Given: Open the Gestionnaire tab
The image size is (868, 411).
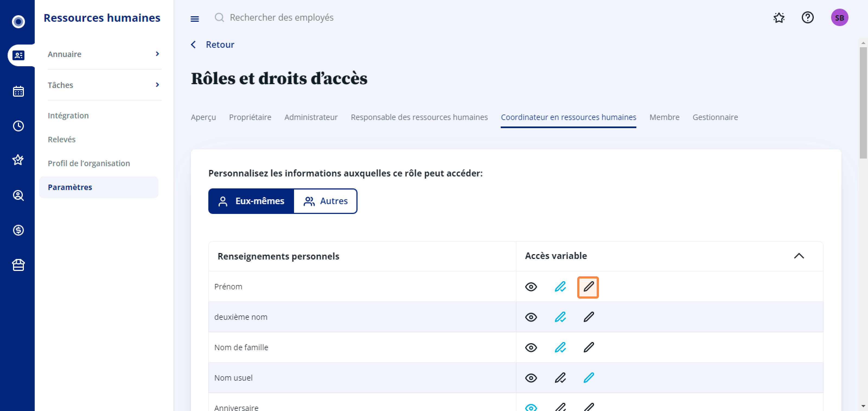Looking at the screenshot, I should click(x=715, y=117).
